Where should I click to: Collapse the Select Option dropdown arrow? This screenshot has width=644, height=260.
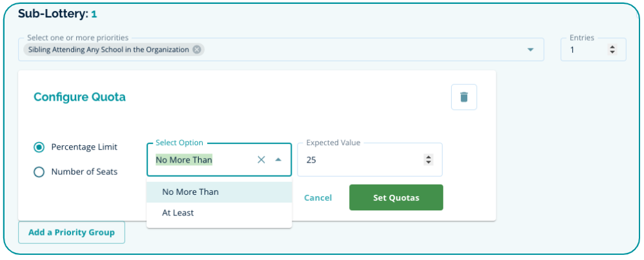tap(278, 160)
